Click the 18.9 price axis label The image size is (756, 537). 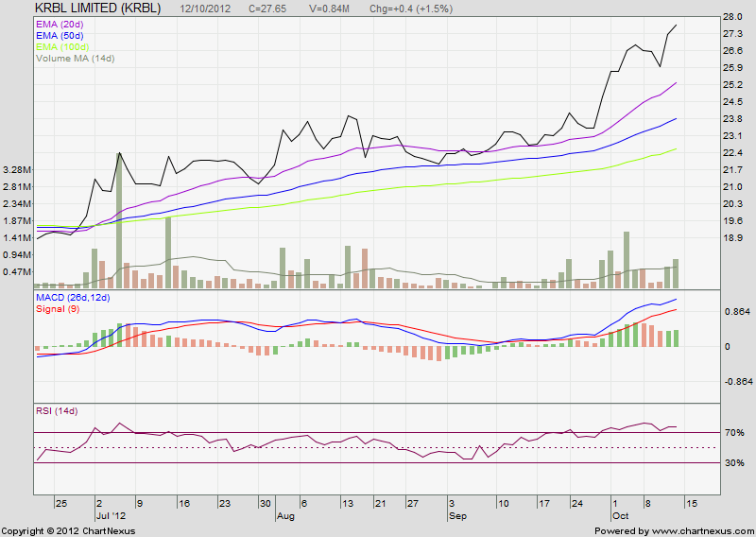click(732, 238)
